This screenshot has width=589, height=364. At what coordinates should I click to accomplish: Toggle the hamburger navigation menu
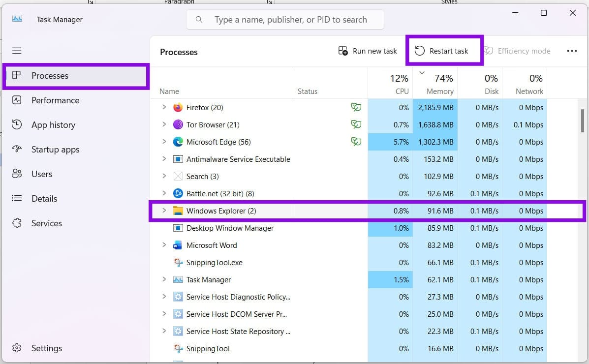click(x=17, y=51)
